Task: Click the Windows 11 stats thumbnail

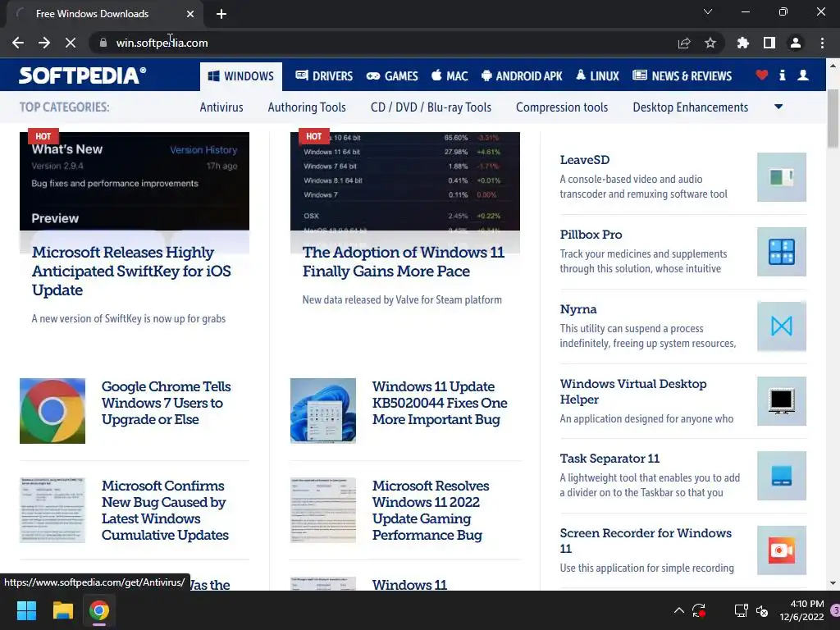Action: pyautogui.click(x=405, y=181)
